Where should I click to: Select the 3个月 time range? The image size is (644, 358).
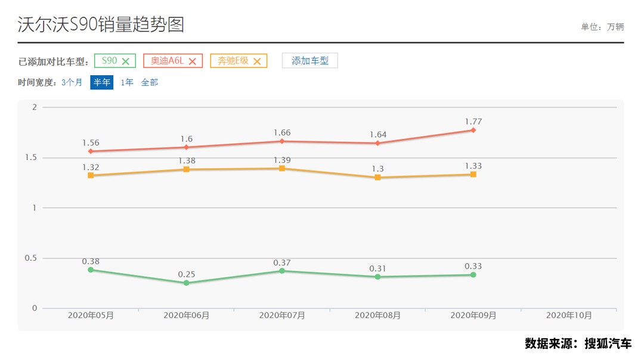pos(72,82)
